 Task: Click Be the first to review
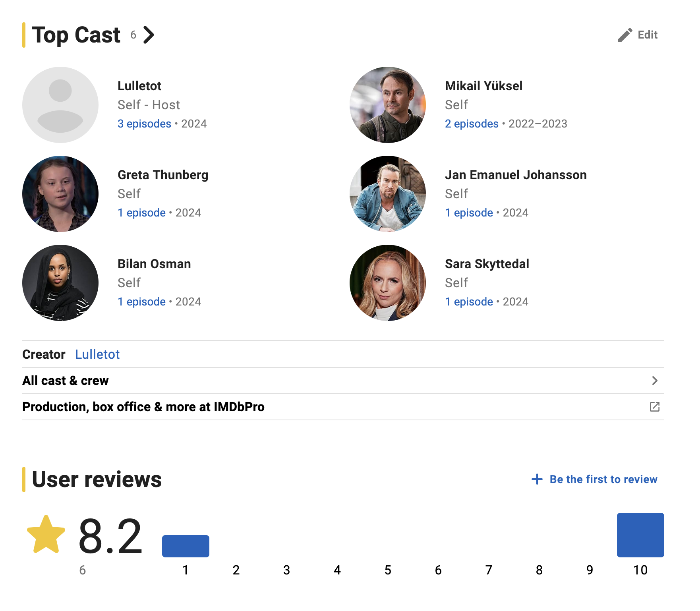point(603,479)
